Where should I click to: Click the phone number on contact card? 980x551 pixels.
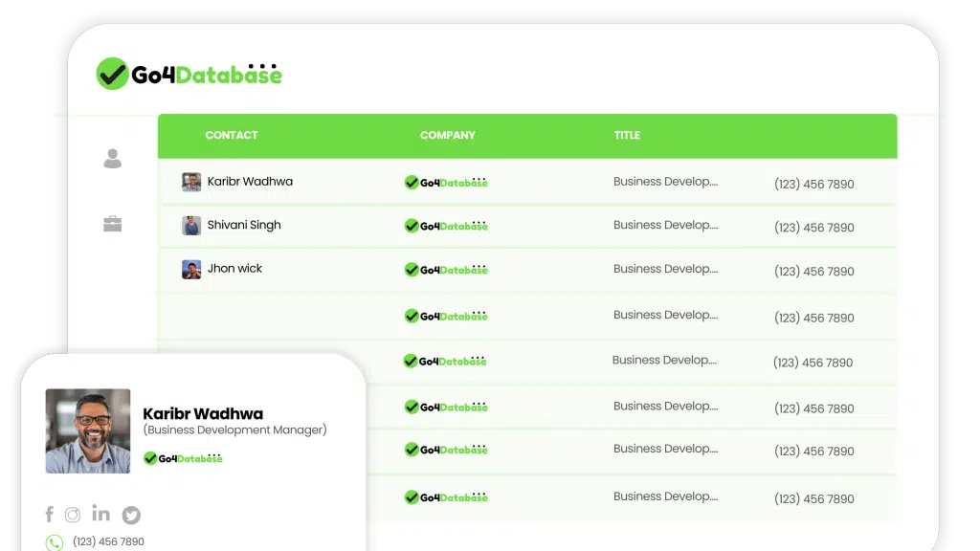click(x=108, y=541)
